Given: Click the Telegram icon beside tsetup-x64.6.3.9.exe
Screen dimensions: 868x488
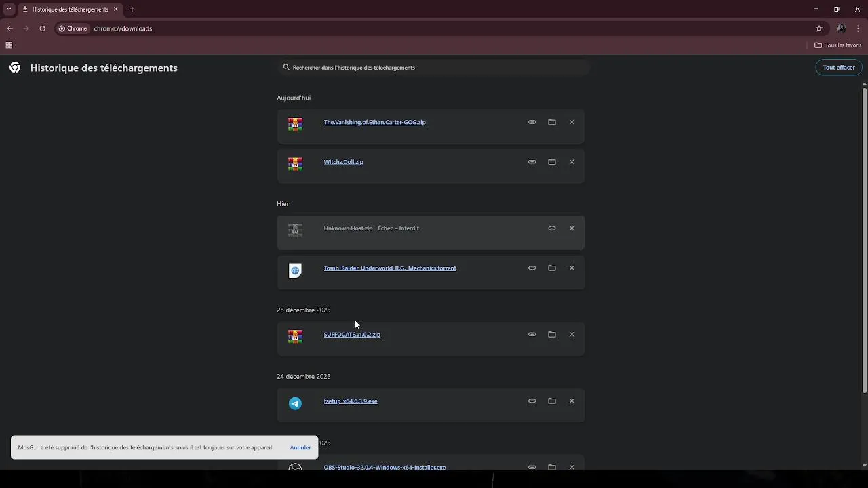Looking at the screenshot, I should [x=295, y=403].
